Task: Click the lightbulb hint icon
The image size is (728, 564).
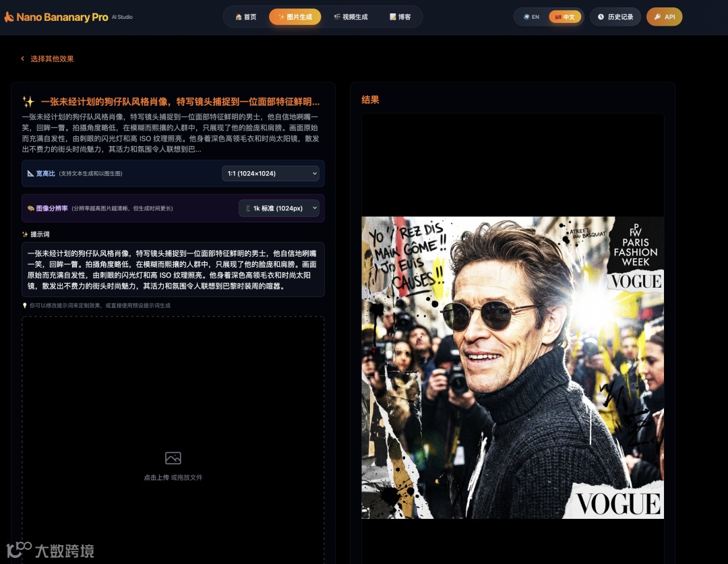Action: coord(25,305)
